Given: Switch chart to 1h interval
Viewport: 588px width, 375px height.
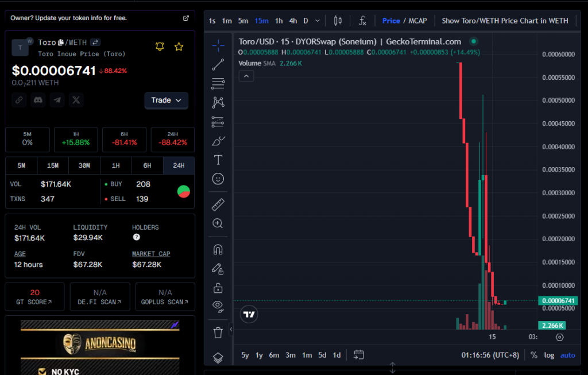Looking at the screenshot, I should click(278, 21).
